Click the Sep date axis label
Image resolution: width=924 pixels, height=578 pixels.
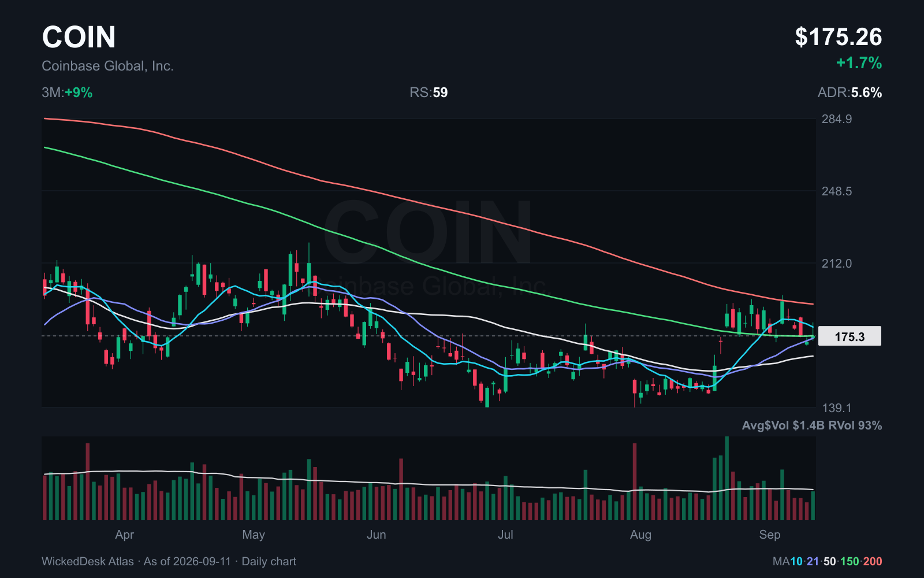tap(770, 535)
